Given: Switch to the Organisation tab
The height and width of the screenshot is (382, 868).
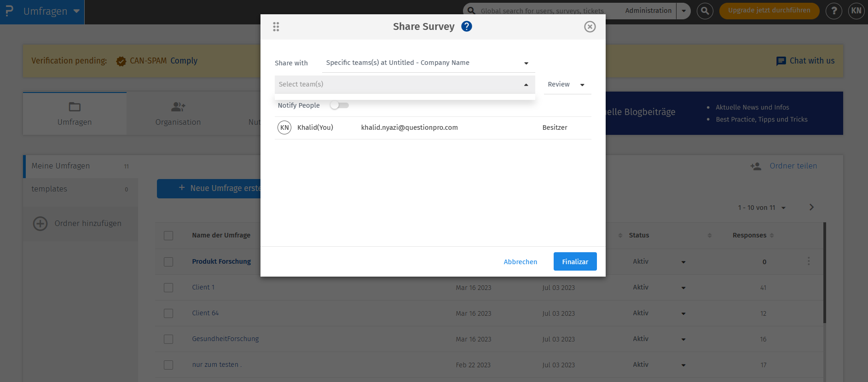Looking at the screenshot, I should tap(178, 114).
